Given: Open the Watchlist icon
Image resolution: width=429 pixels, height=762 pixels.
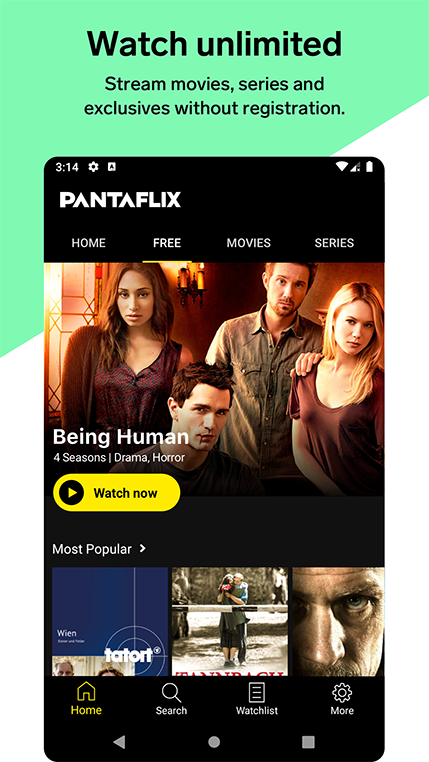Looking at the screenshot, I should (257, 692).
